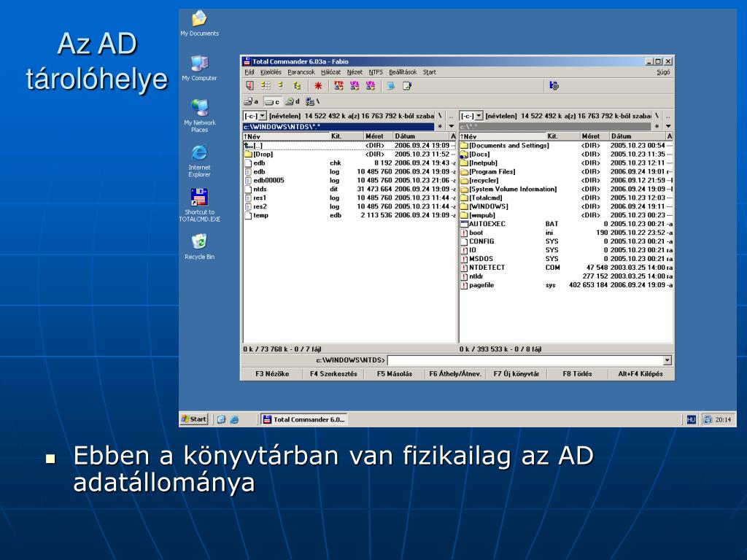747x560 pixels.
Task: Select the temp edb file
Action: pos(349,215)
